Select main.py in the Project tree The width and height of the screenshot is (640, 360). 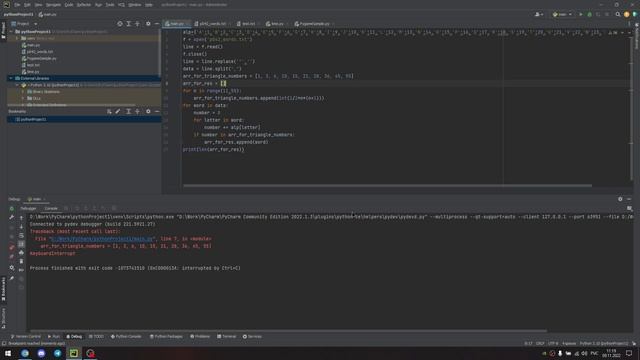(31, 45)
